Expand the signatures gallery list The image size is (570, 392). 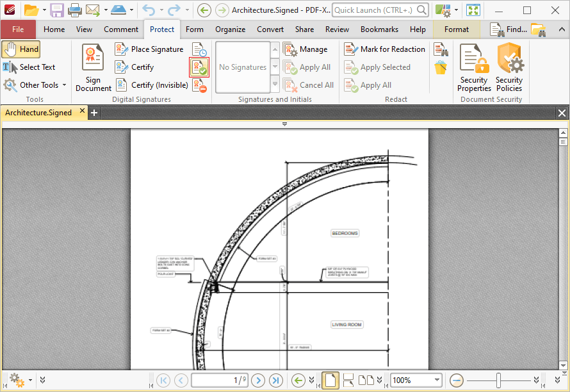click(x=275, y=85)
